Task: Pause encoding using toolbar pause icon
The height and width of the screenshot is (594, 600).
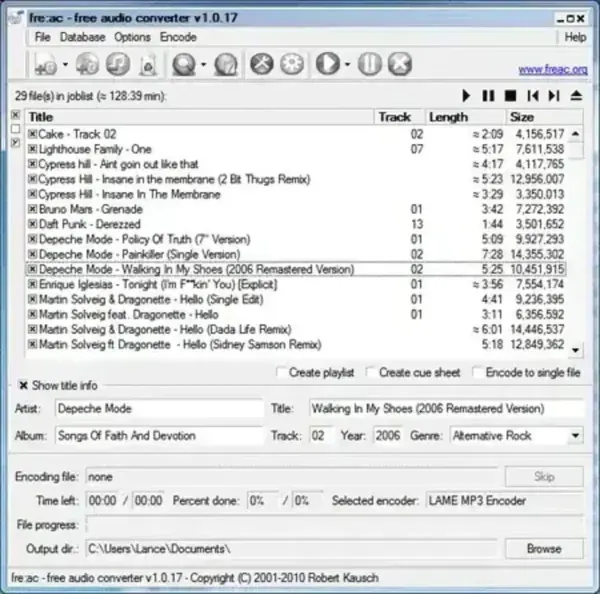Action: pos(370,64)
